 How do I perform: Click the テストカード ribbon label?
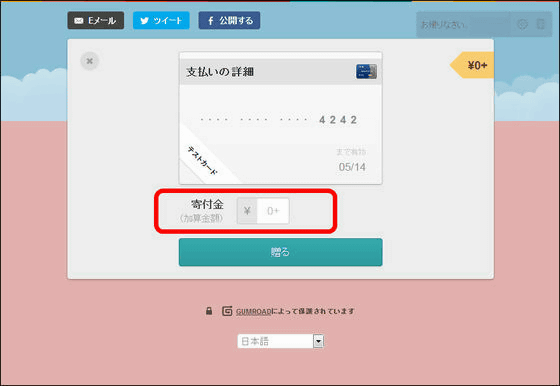coord(202,160)
